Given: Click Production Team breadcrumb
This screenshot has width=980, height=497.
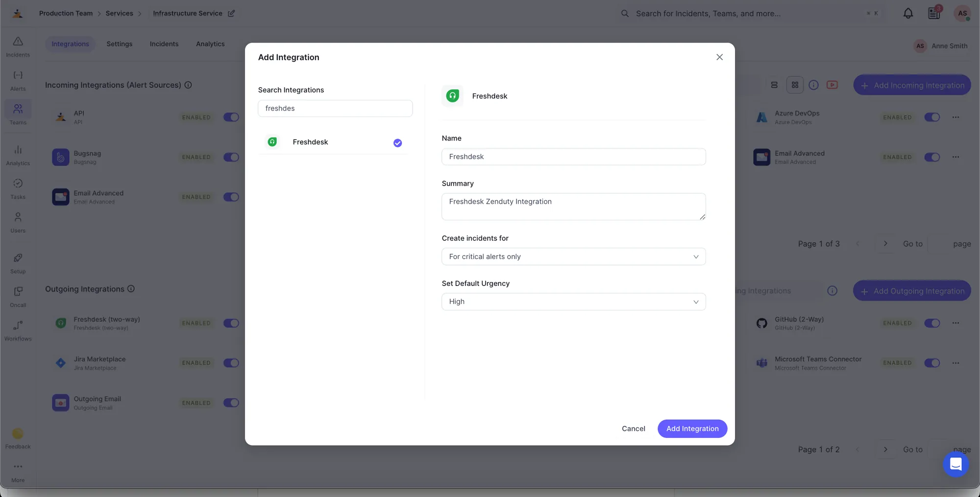Looking at the screenshot, I should pyautogui.click(x=66, y=13).
